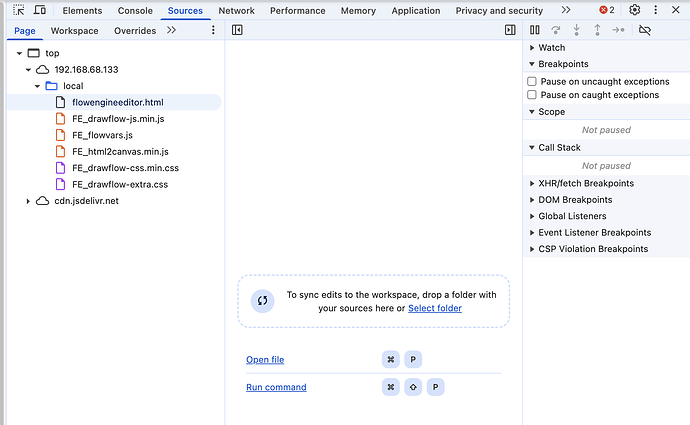Click FE_drawflow-js.min.js script icon
The width and height of the screenshot is (690, 425).
(x=60, y=119)
